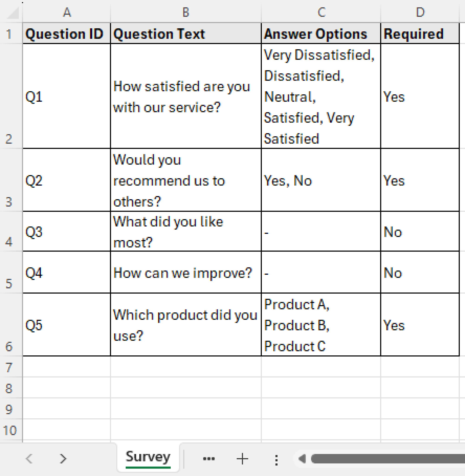Open the sheet list ellipsis icon
The image size is (465, 476).
(208, 458)
